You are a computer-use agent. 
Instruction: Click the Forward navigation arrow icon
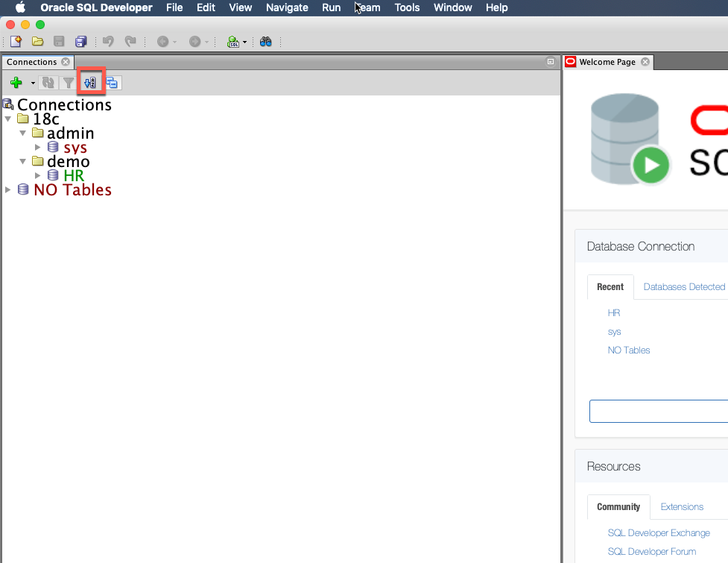point(194,42)
